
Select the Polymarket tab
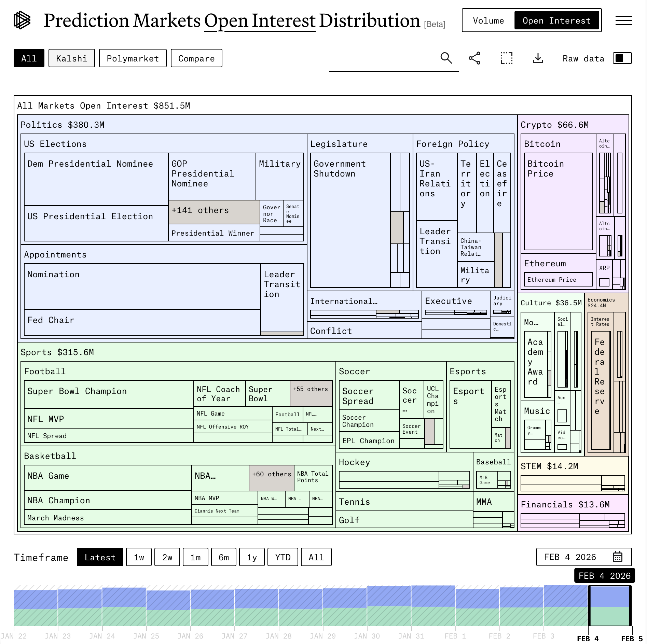(133, 58)
